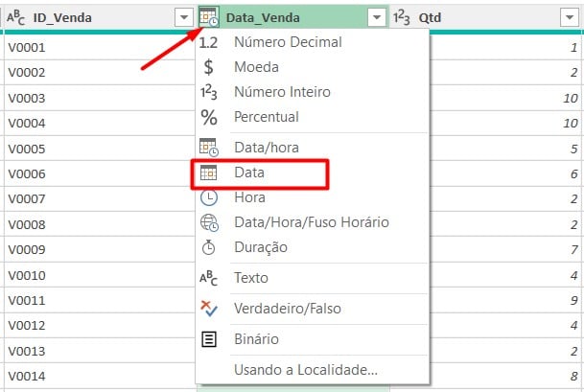This screenshot has height=392, width=584.
Task: Click the Duração stopwatch icon
Action: [208, 247]
